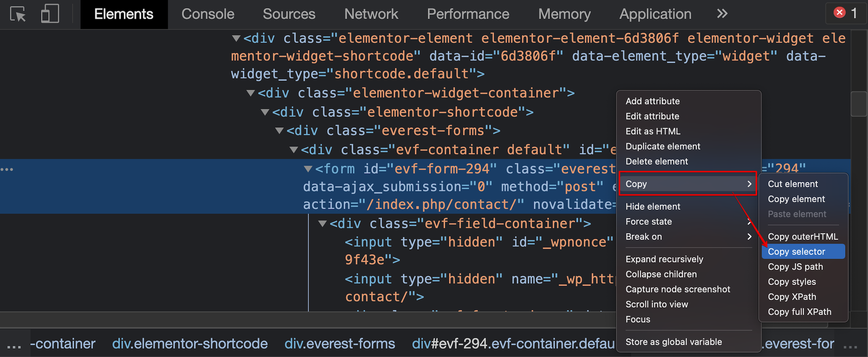
Task: Click Copy full XPath in the submenu
Action: point(799,312)
